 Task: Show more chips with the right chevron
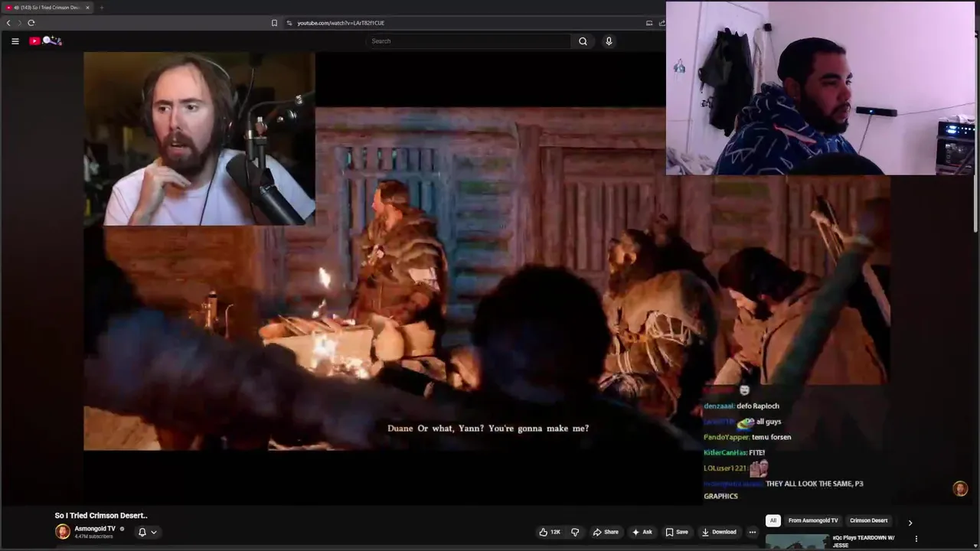(x=910, y=523)
